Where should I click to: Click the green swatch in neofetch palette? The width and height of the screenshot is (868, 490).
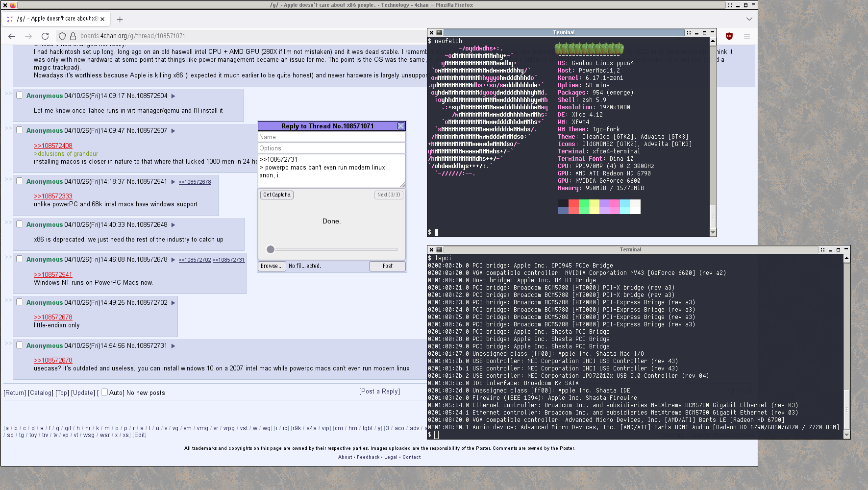tap(584, 207)
